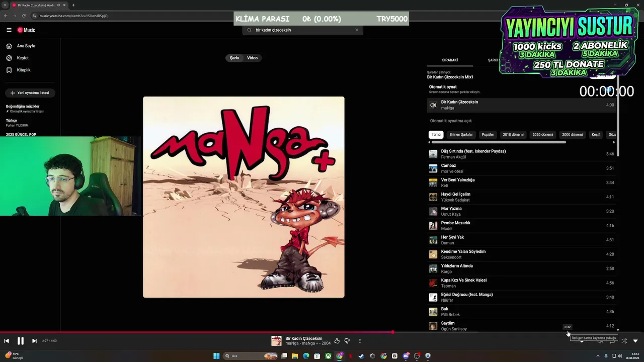The height and width of the screenshot is (362, 644).
Task: Select the 2020 dönemi filter chip
Action: point(543,135)
